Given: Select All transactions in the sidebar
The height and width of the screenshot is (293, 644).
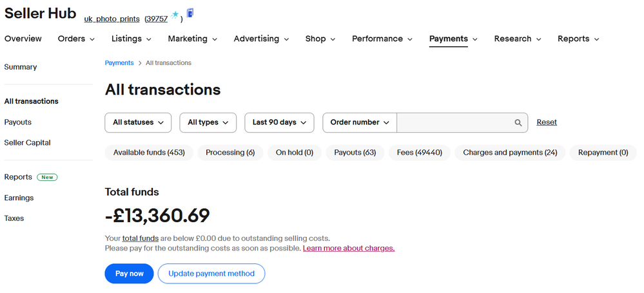Looking at the screenshot, I should coord(31,101).
